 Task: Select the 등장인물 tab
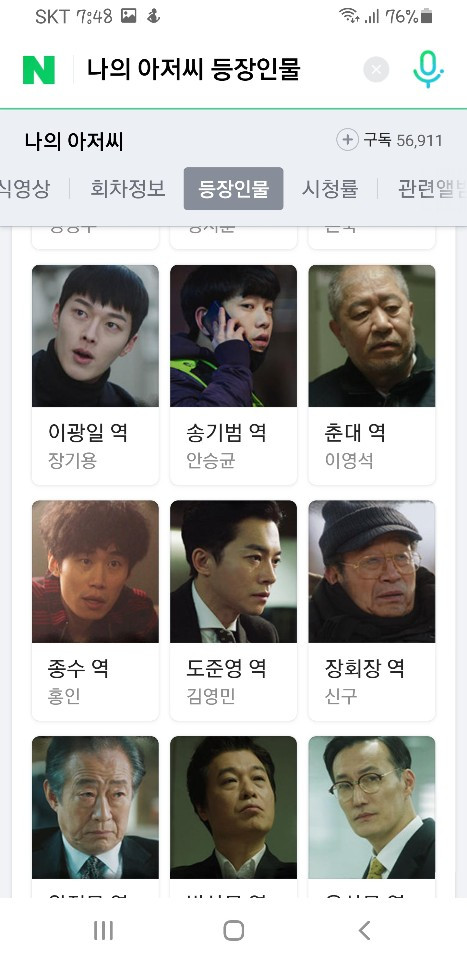pos(233,189)
